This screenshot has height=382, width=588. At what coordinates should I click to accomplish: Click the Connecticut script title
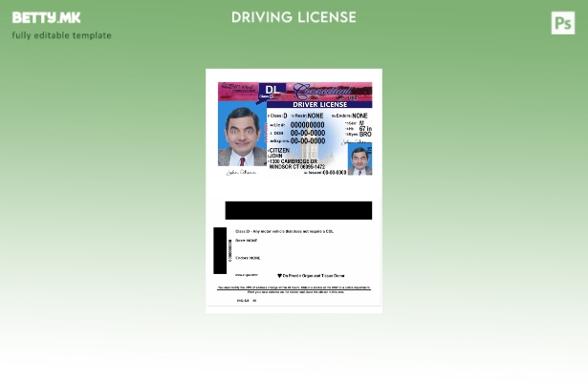tap(323, 91)
